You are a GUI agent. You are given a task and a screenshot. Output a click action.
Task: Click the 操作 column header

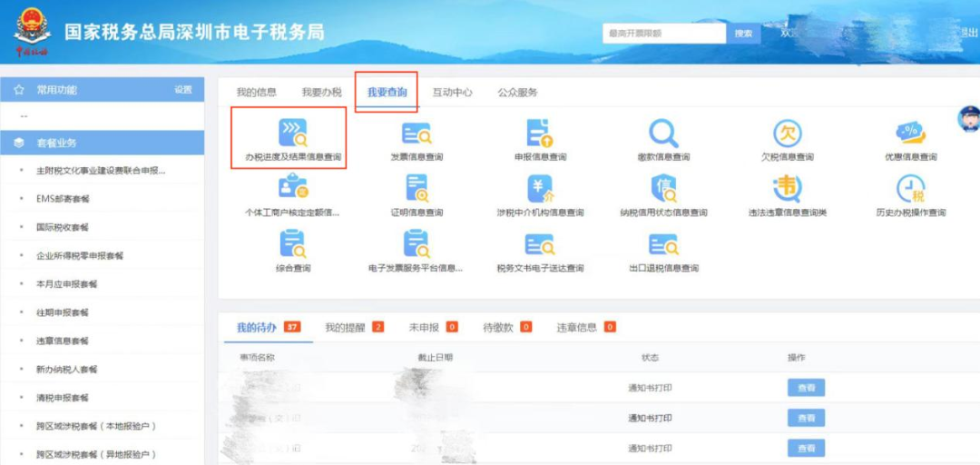797,357
